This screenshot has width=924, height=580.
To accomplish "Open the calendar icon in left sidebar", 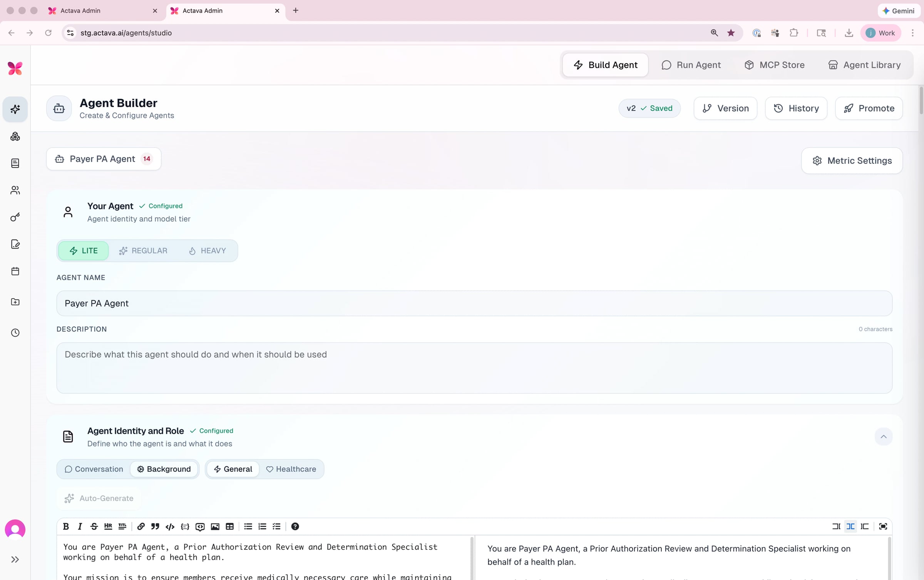I will (15, 271).
